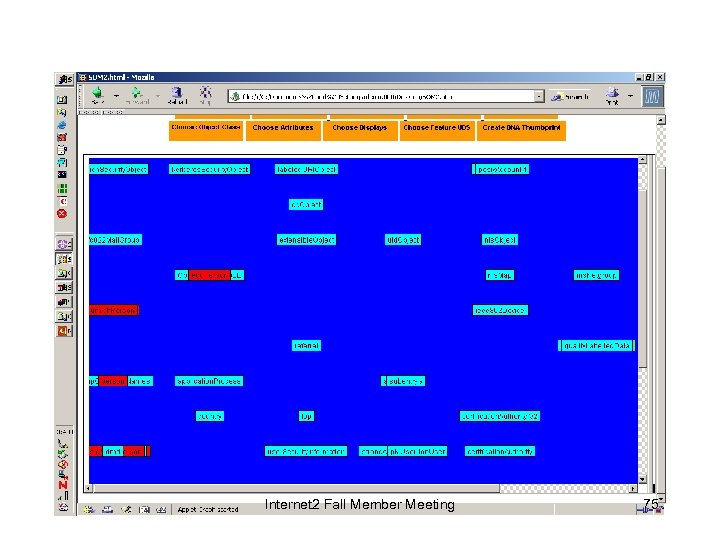Open the address bar URL history dropdown
The width and height of the screenshot is (720, 540).
tap(539, 96)
